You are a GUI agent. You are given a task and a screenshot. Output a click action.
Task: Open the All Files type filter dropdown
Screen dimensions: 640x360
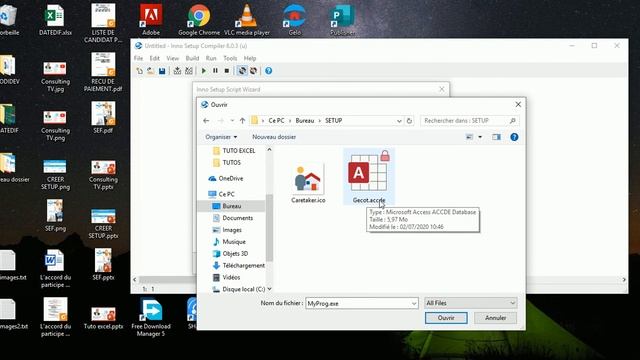coord(471,303)
